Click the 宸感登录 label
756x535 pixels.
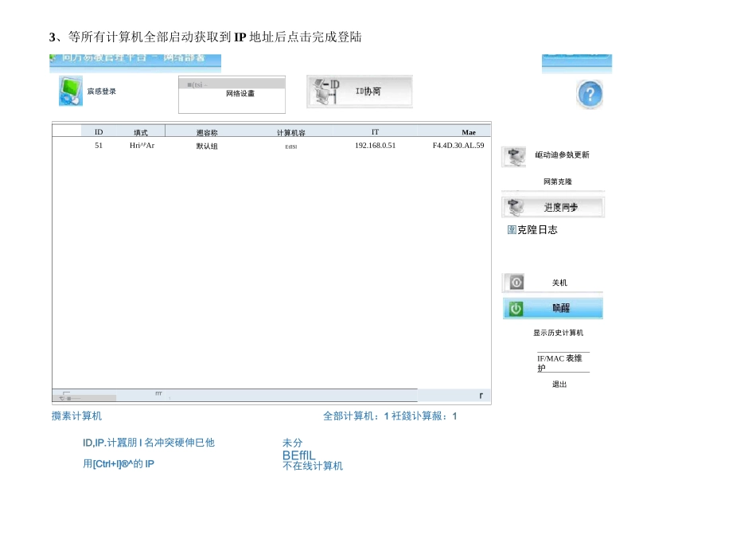click(101, 92)
